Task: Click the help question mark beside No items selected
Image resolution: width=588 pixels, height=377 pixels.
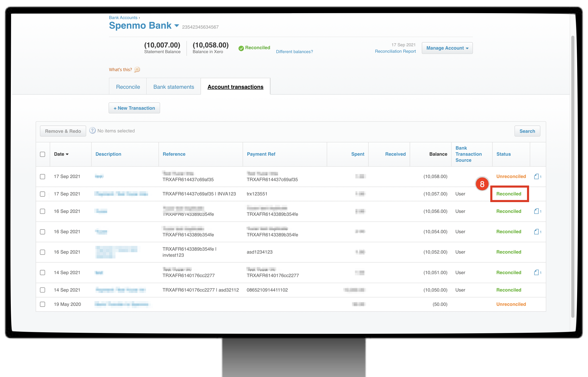Action: click(92, 131)
